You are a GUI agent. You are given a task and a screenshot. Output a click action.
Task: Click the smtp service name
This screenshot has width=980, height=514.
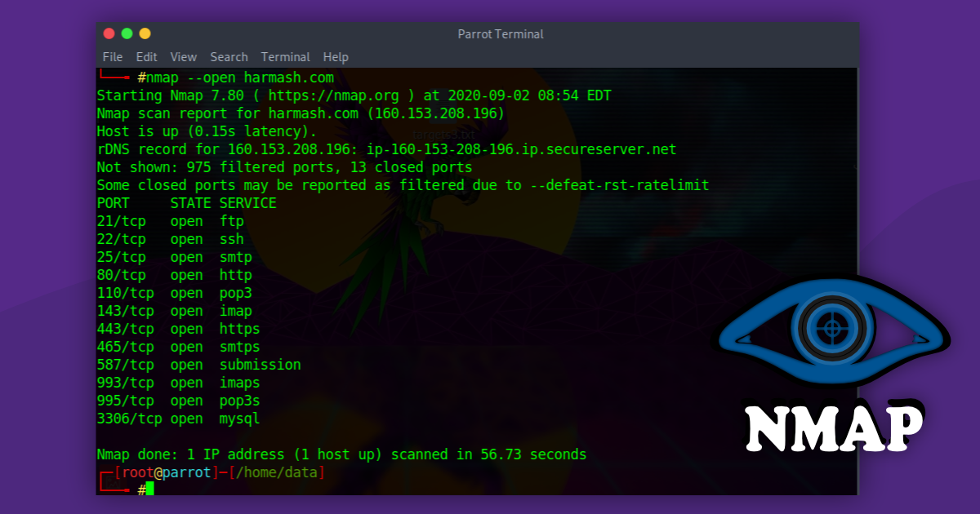click(x=236, y=257)
